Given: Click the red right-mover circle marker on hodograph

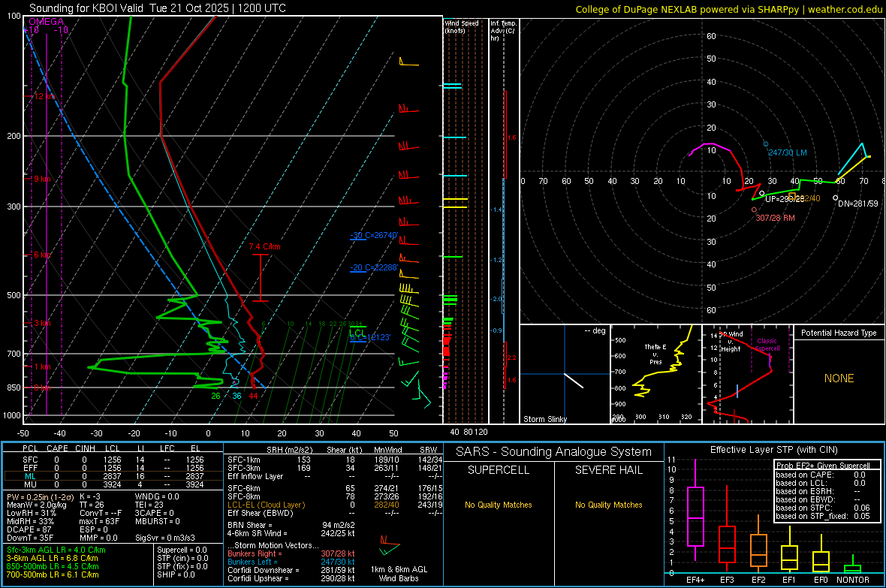Looking at the screenshot, I should [754, 210].
